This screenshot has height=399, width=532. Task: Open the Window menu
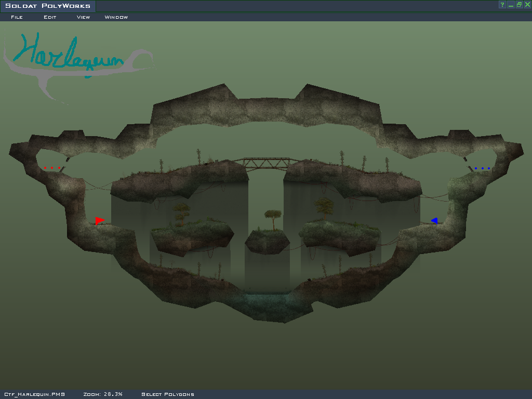pos(116,17)
